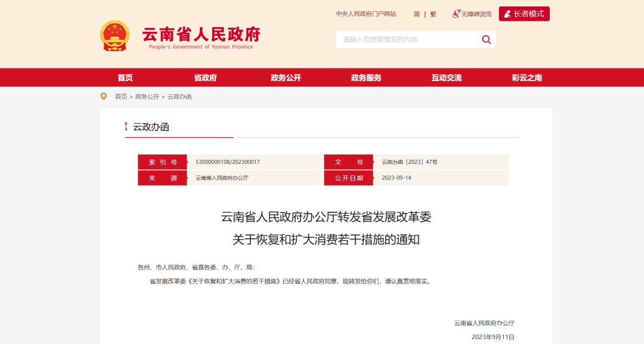Click the person icon in 长者模式 button

coord(507,14)
